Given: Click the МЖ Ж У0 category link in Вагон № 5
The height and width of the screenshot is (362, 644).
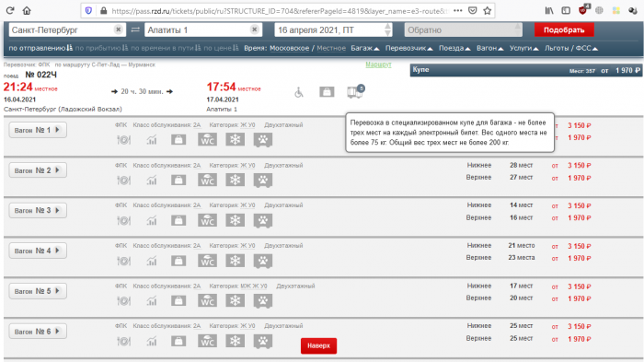Looking at the screenshot, I should click(253, 286).
